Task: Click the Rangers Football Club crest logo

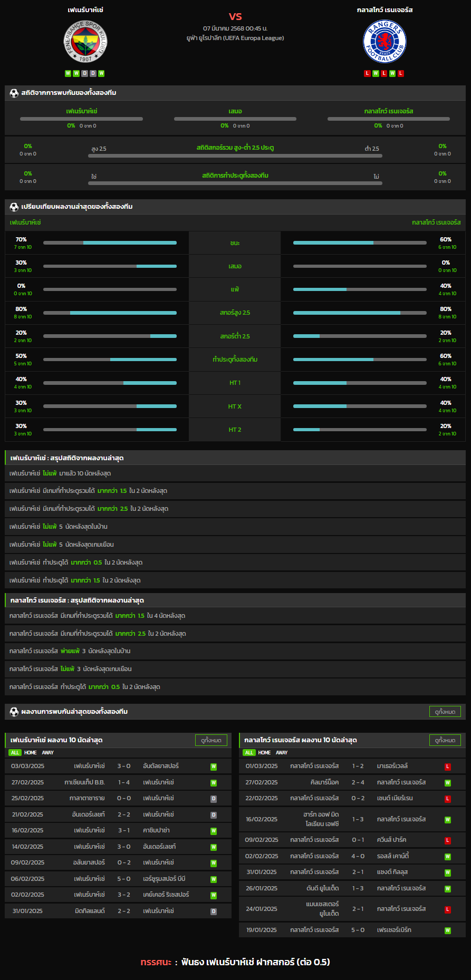Action: [385, 42]
